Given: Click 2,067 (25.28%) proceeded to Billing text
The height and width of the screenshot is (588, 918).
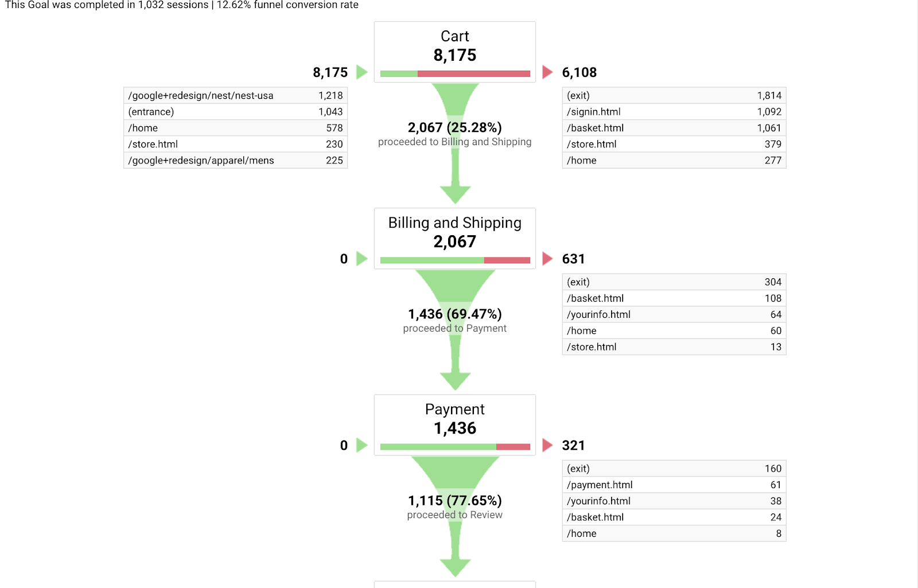Looking at the screenshot, I should coord(455,134).
